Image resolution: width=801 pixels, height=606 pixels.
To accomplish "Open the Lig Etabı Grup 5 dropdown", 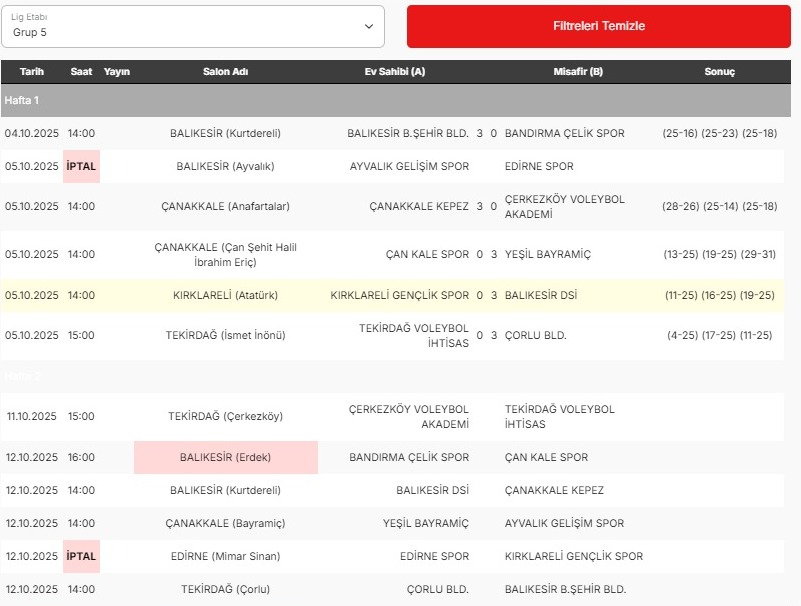I will (192, 26).
